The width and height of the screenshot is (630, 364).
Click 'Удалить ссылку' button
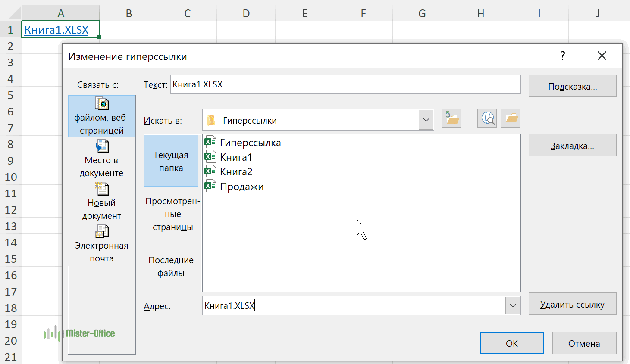pyautogui.click(x=572, y=304)
